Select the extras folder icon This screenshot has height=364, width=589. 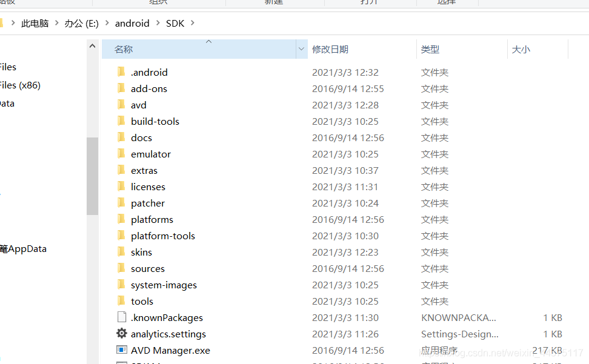point(121,170)
